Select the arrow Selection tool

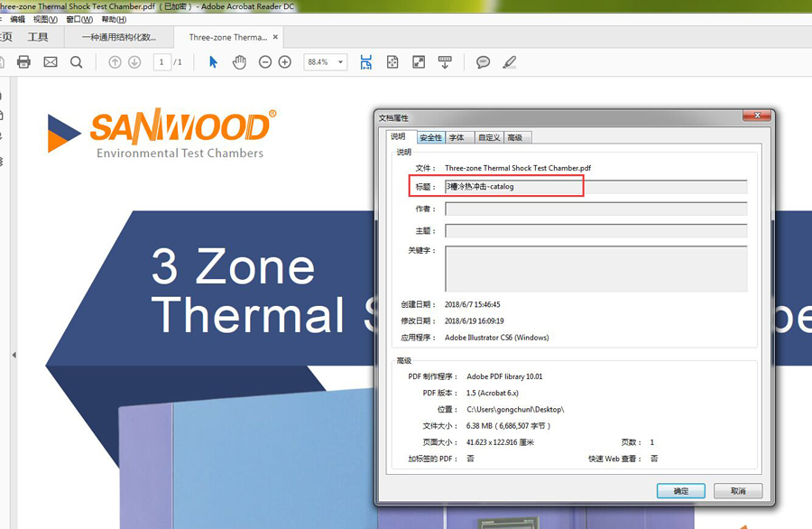[x=214, y=62]
